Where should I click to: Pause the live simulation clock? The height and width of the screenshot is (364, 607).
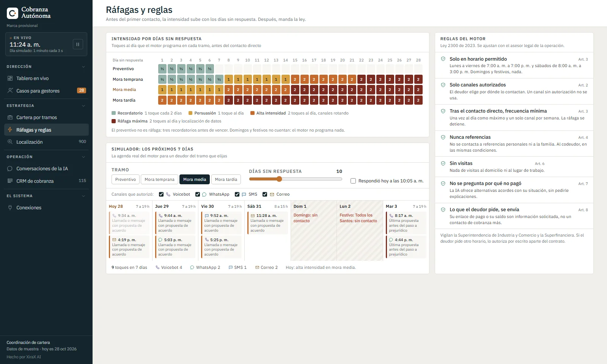pos(78,44)
